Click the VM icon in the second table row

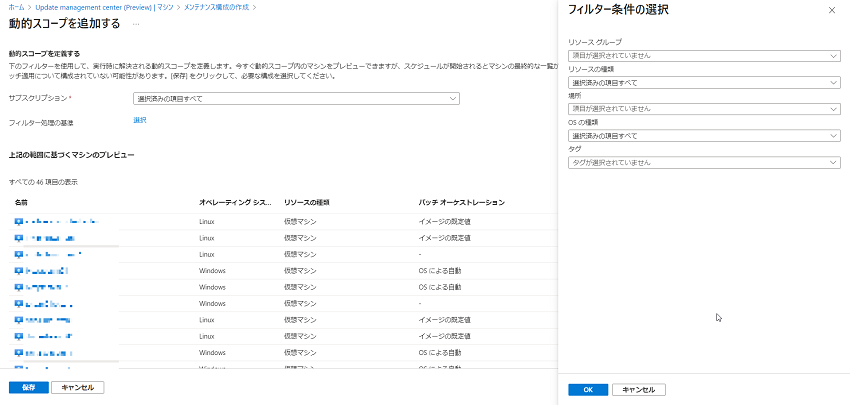(19, 238)
